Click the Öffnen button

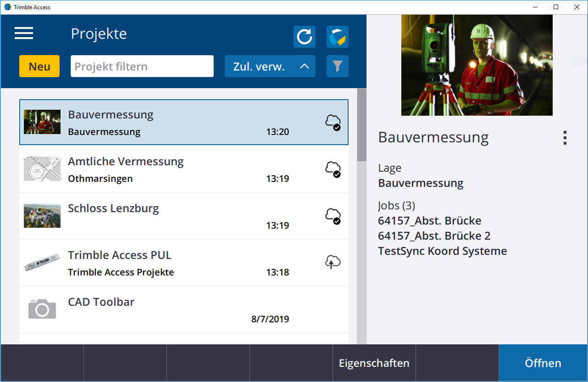pos(543,363)
